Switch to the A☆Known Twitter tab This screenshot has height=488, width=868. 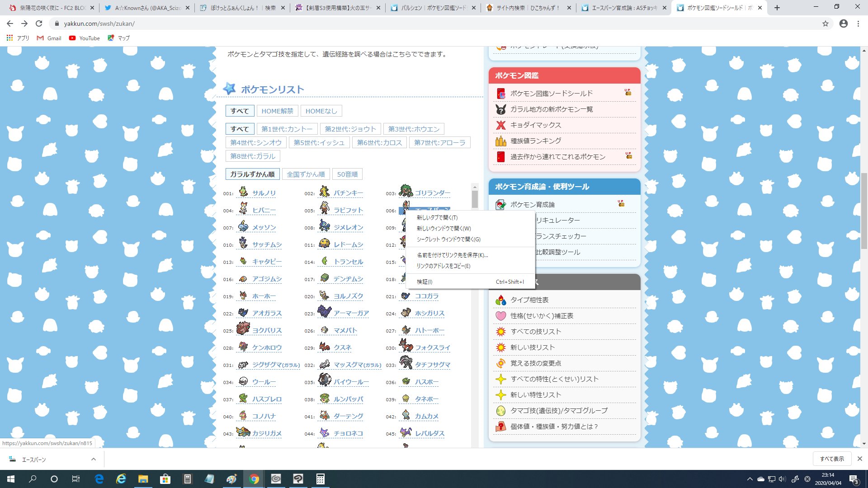click(x=147, y=8)
